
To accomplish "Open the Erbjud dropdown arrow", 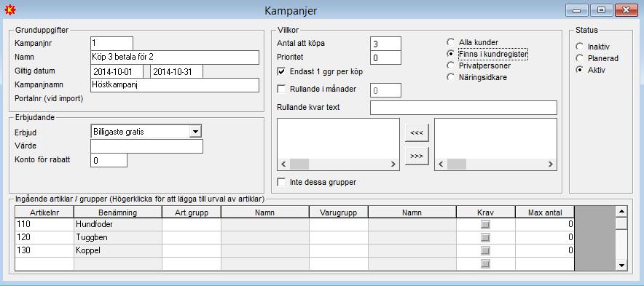I will tap(195, 131).
